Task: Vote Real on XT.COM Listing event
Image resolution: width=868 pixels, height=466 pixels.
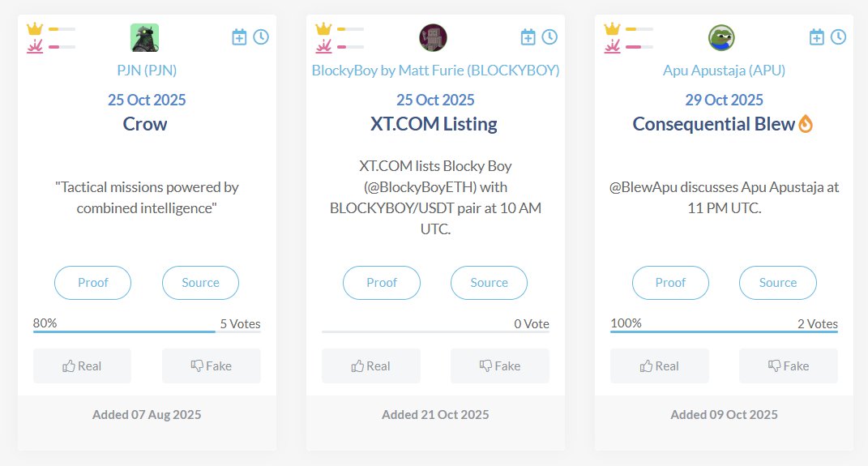Action: click(x=370, y=366)
